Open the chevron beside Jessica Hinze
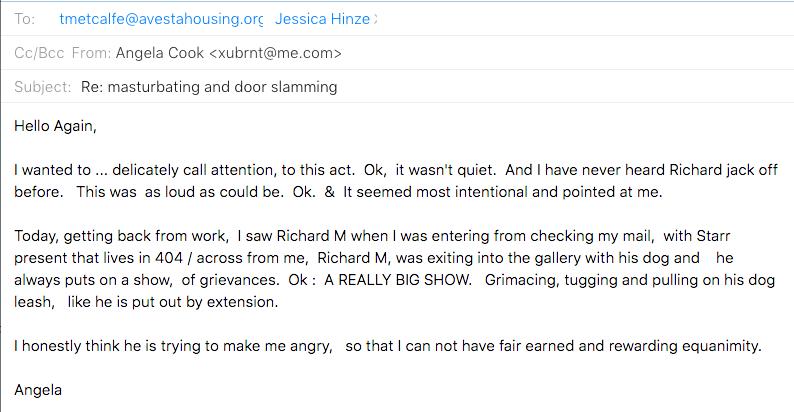This screenshot has height=412, width=794. click(x=375, y=19)
